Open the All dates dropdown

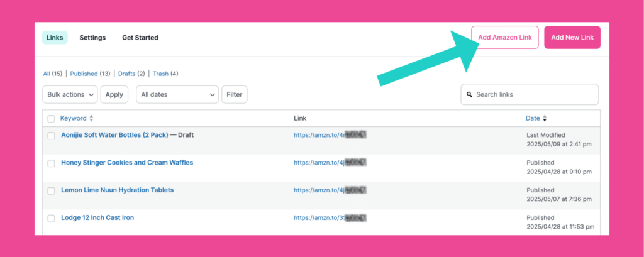(x=177, y=94)
